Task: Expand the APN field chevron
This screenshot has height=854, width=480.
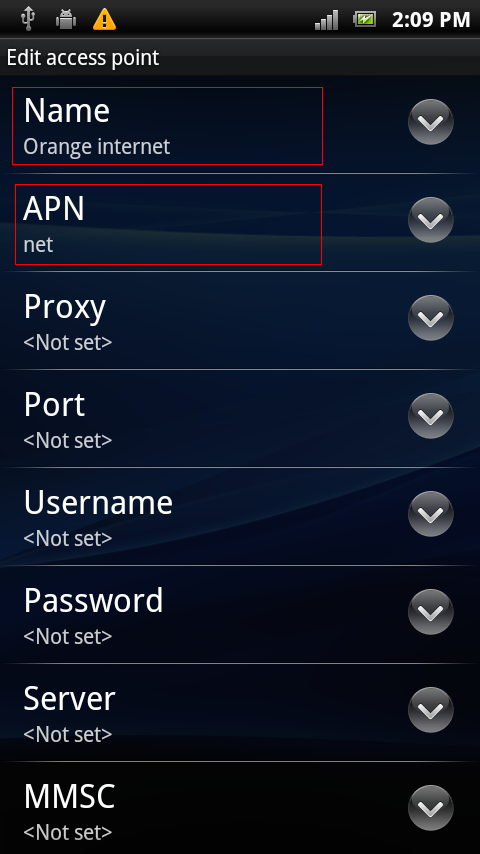Action: click(x=430, y=220)
